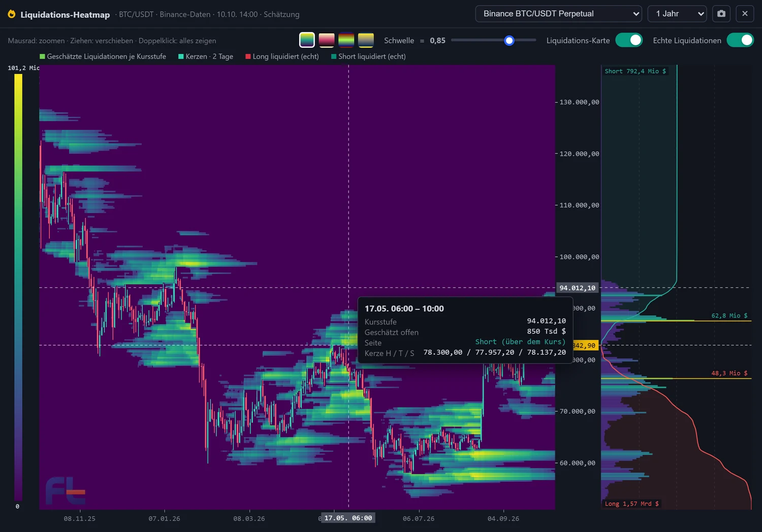
Task: Toggle legend entry Geschätzte Liquidationen je Kursstufe
Action: point(103,56)
